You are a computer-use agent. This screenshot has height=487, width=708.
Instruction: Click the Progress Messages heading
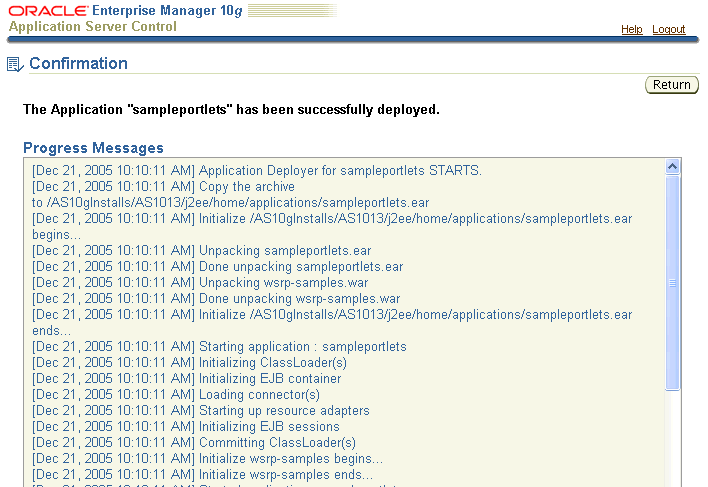tap(93, 148)
